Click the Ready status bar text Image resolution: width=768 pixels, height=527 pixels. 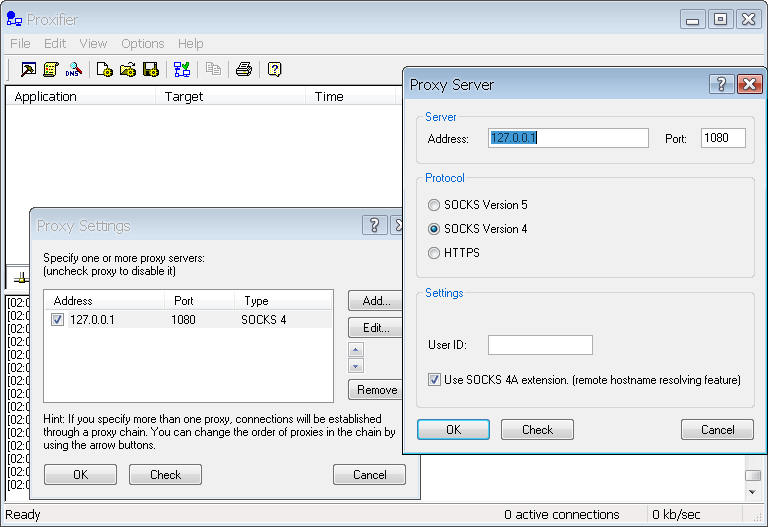pyautogui.click(x=23, y=514)
